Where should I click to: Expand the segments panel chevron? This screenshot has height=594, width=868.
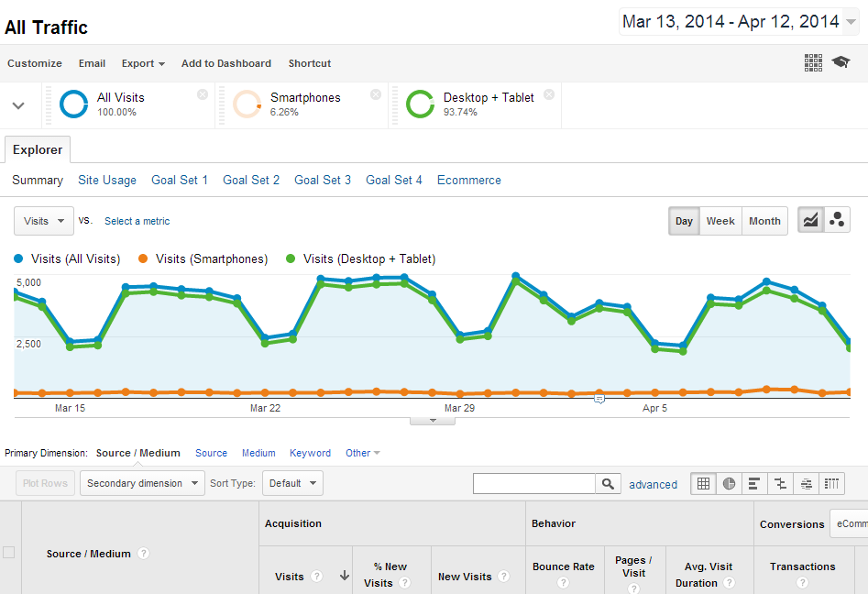point(18,105)
